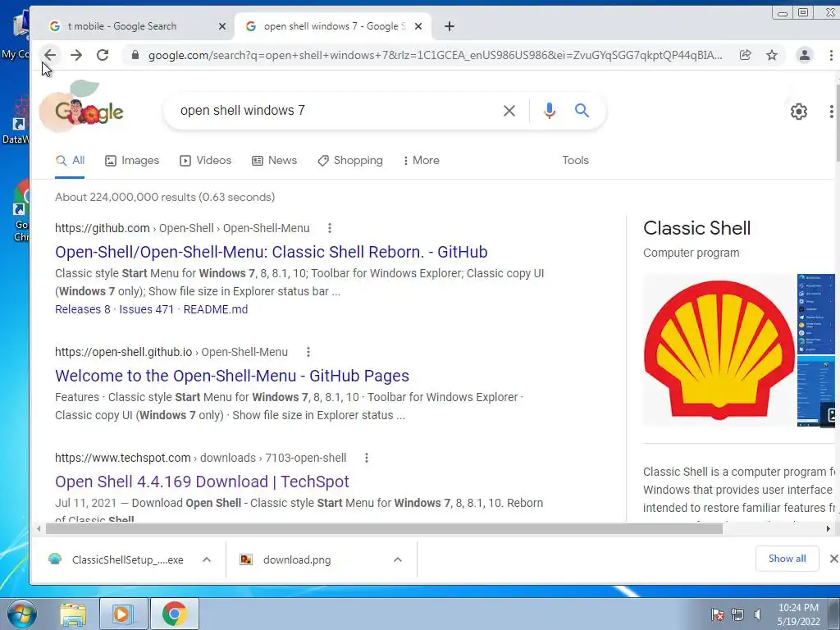Open the volume control in the system tray
The height and width of the screenshot is (630, 840).
click(757, 614)
